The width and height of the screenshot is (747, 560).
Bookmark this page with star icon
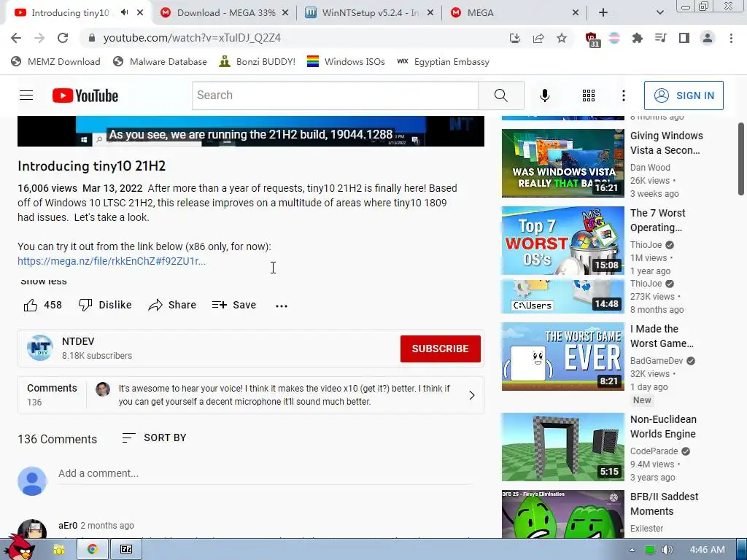coord(562,38)
